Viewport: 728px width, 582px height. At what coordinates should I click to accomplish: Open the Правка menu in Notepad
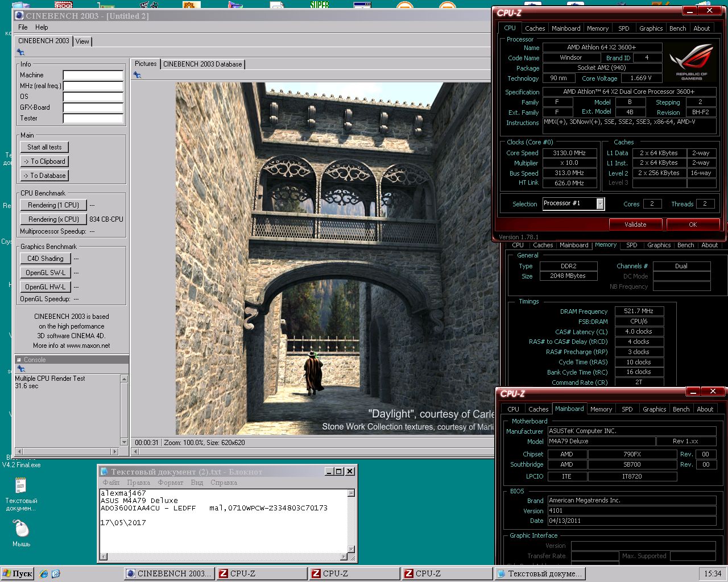[138, 483]
